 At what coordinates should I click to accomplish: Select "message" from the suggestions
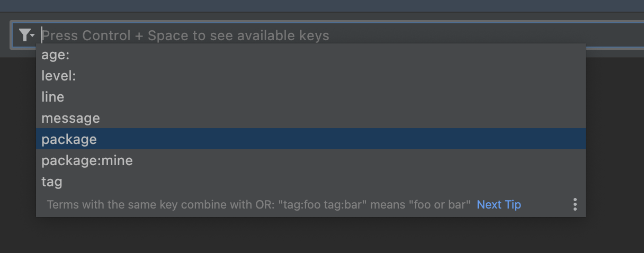pos(70,118)
